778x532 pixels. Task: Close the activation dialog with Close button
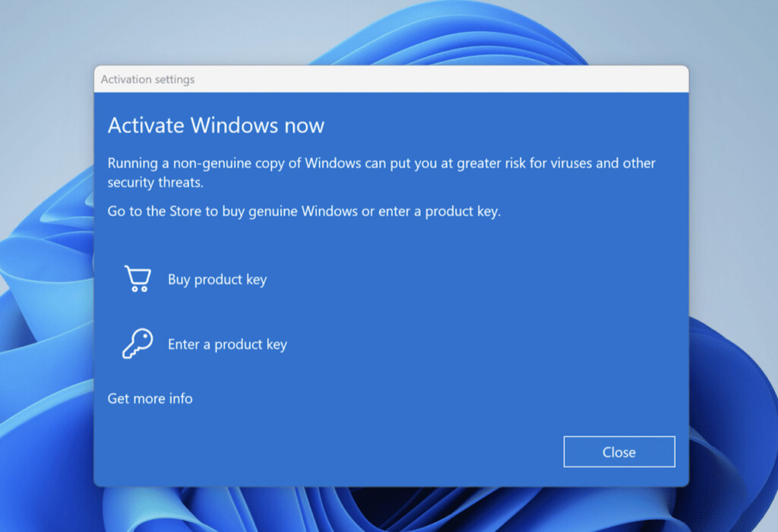619,451
